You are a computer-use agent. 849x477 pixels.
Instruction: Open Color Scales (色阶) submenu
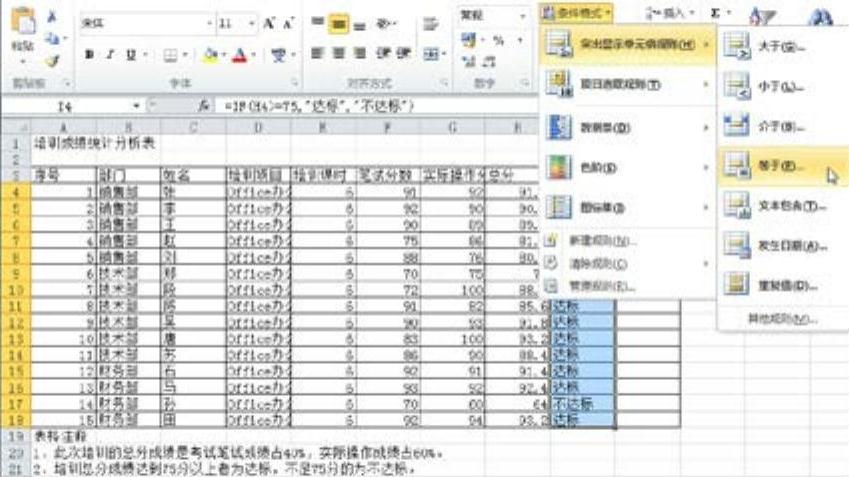(x=628, y=167)
